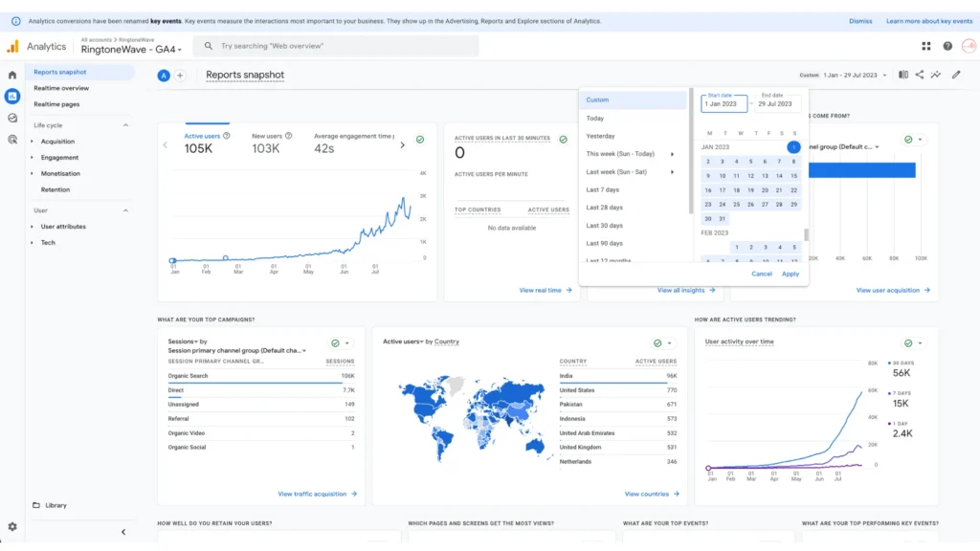Cancel the date picker
The height and width of the screenshot is (551, 980).
[x=761, y=274]
